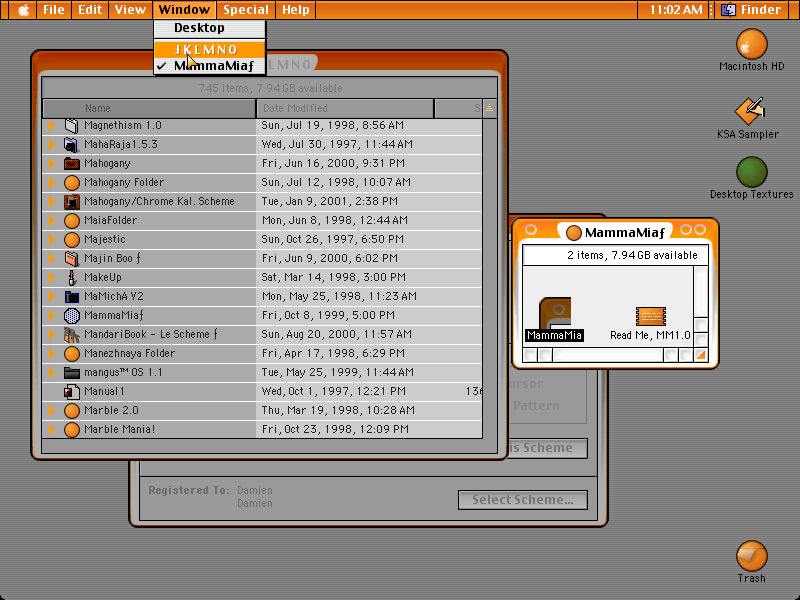Select the Majestic folder icon
This screenshot has height=600, width=800.
pos(71,239)
